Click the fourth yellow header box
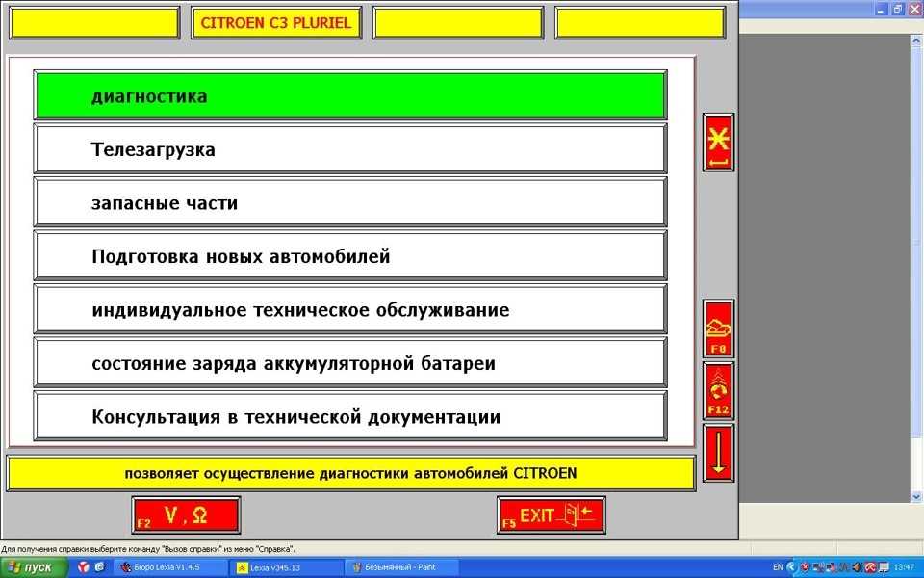Viewport: 924px width, 578px height. (641, 23)
